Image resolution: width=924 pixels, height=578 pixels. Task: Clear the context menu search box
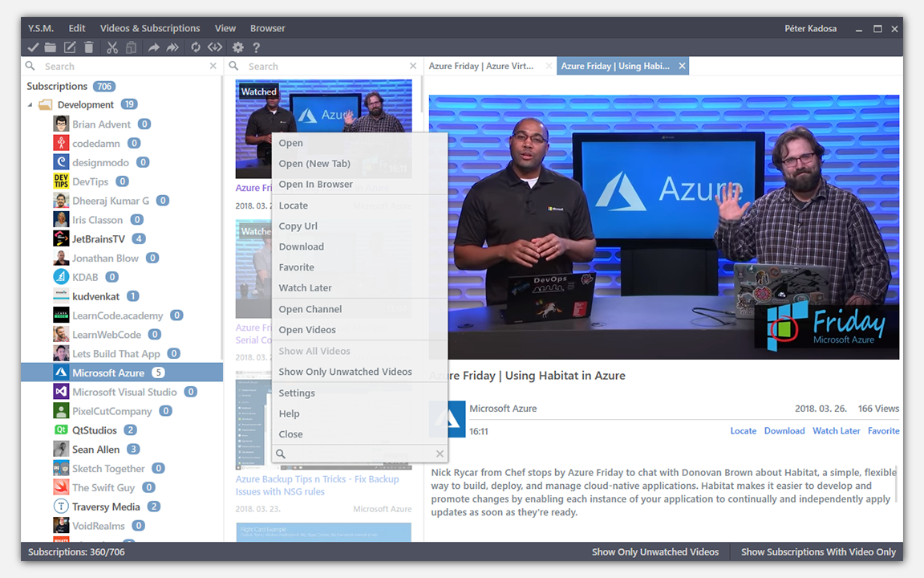pos(440,454)
